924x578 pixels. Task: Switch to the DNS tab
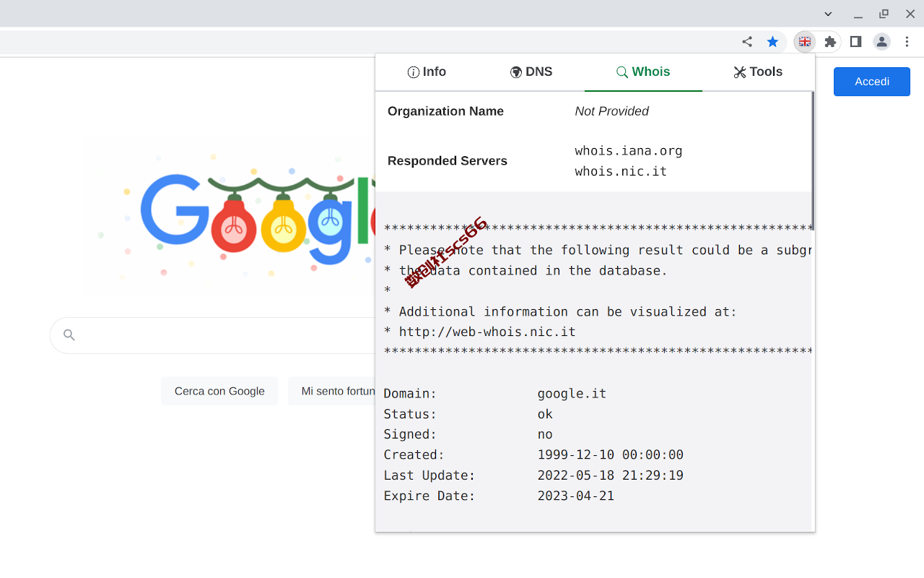(531, 72)
